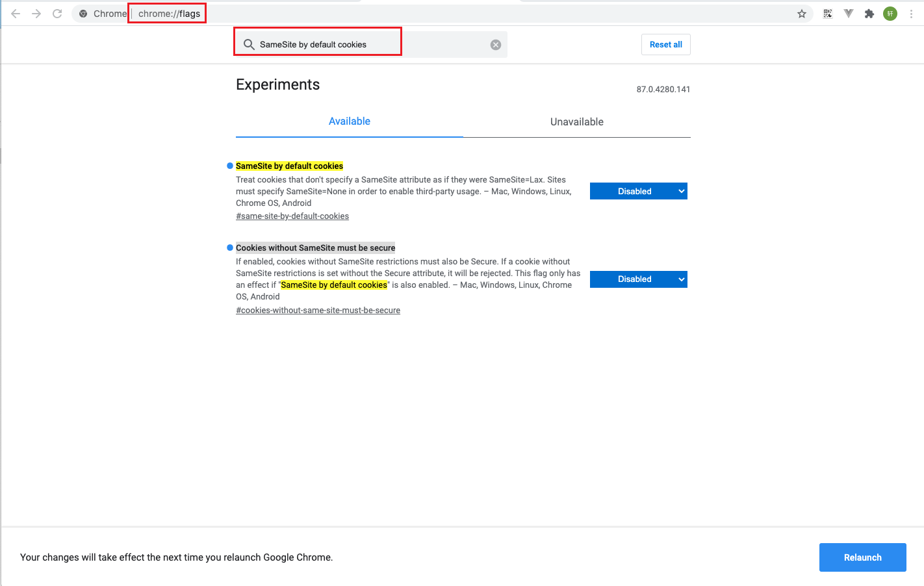This screenshot has width=924, height=586.
Task: Click the browser forward arrow
Action: coord(36,14)
